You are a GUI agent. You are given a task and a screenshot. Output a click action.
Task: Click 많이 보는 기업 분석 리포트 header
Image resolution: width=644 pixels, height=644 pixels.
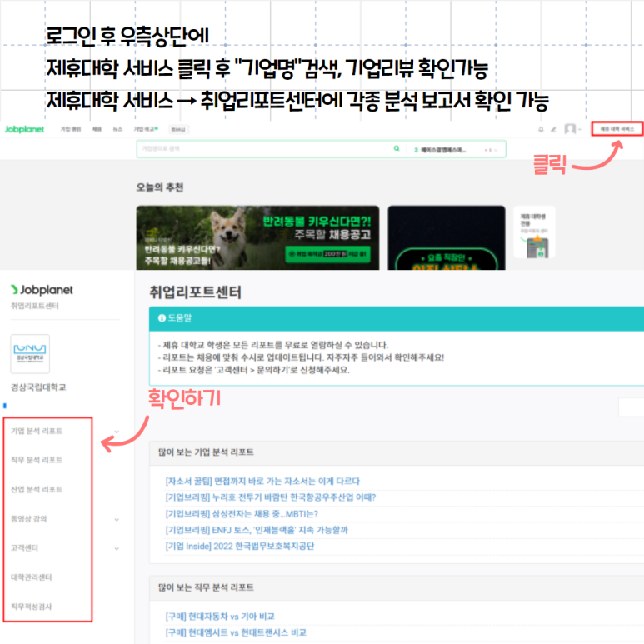(x=206, y=452)
